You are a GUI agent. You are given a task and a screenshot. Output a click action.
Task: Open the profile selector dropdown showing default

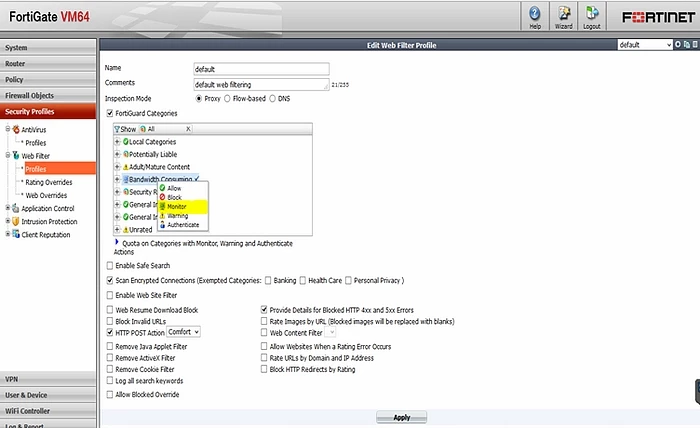tap(645, 45)
